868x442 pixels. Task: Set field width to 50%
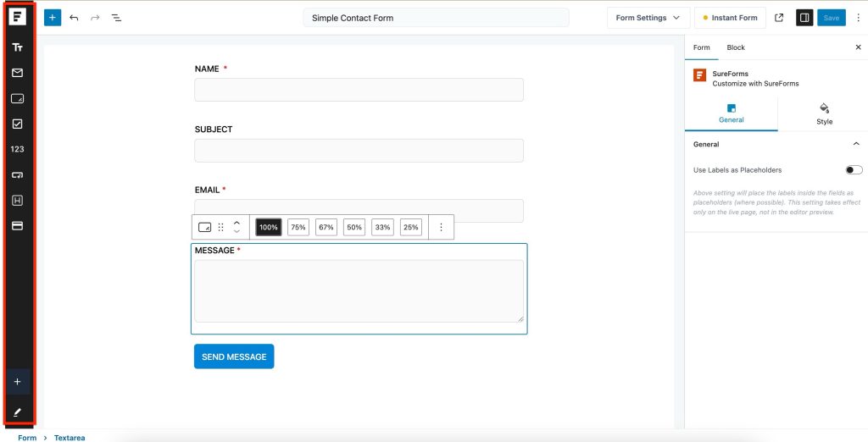(x=354, y=228)
